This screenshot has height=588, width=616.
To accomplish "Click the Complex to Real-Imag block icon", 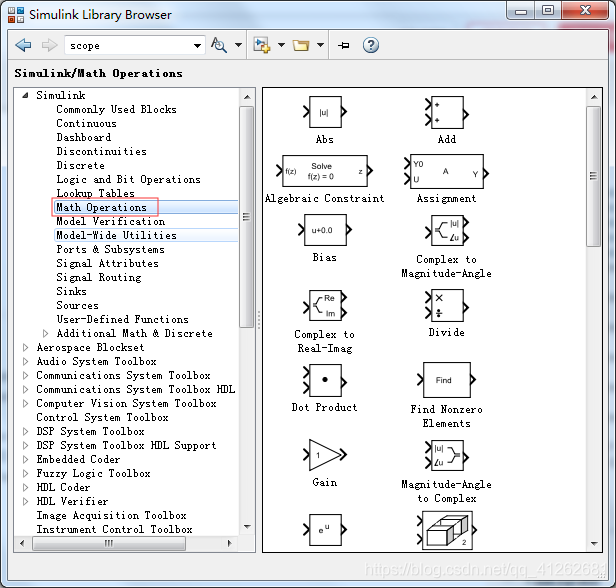I will [x=325, y=306].
